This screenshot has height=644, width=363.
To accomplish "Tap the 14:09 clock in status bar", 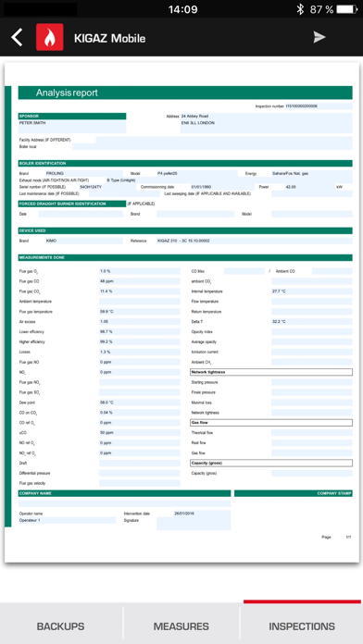I will (182, 9).
